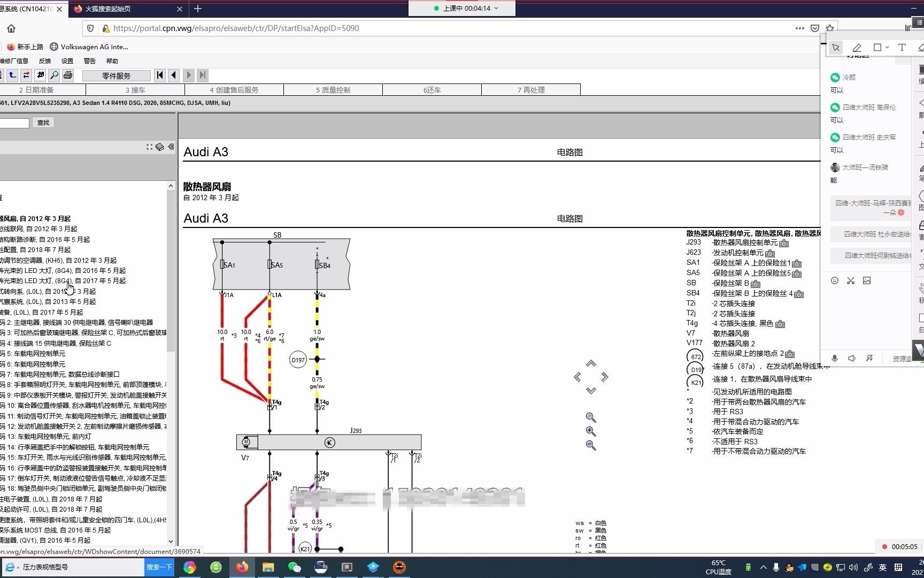The image size is (924, 578).
Task: Toggle the microphone in class panel
Action: [834, 359]
